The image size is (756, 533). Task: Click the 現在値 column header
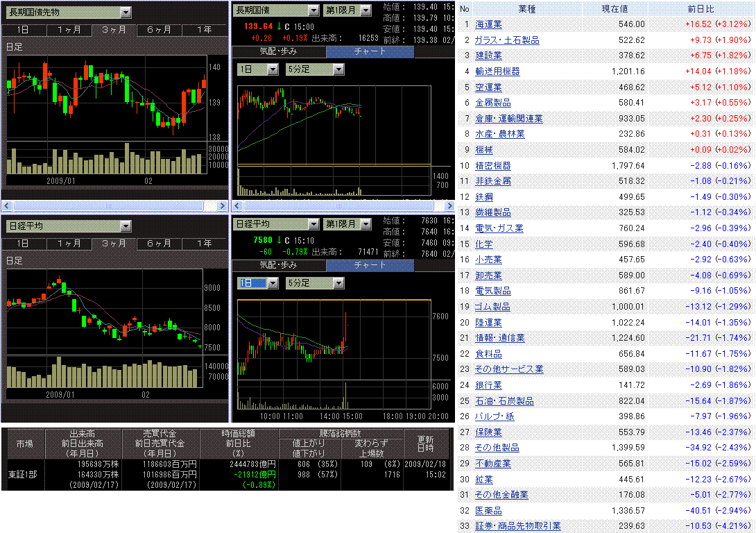[615, 9]
